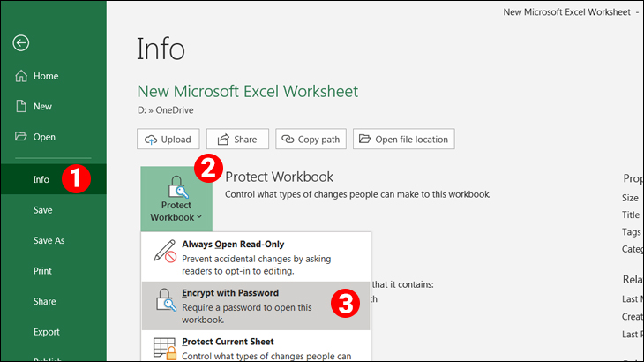Go to Save As in sidebar
The height and width of the screenshot is (362, 644).
(x=49, y=240)
